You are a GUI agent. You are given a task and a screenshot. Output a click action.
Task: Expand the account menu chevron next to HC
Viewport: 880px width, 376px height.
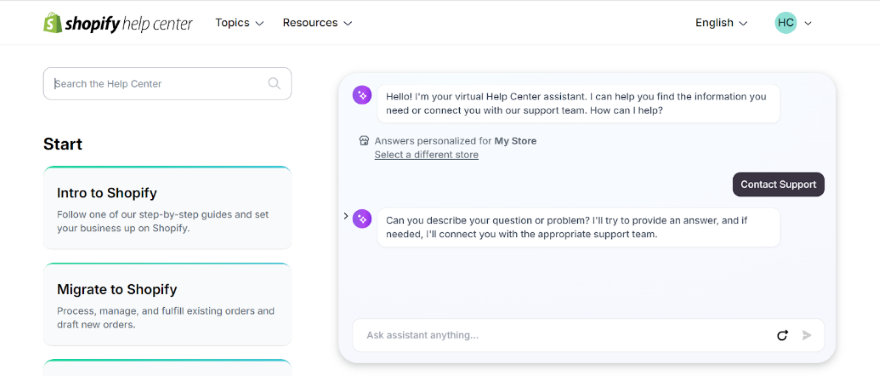point(808,24)
